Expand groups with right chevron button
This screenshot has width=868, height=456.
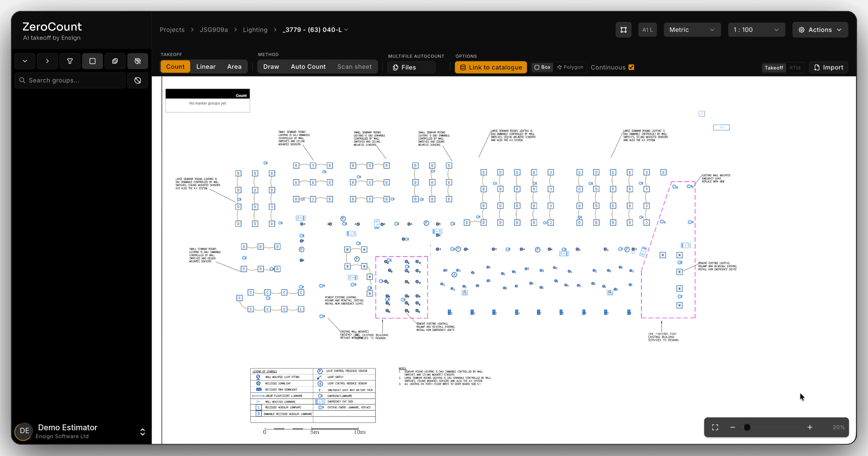pos(47,61)
